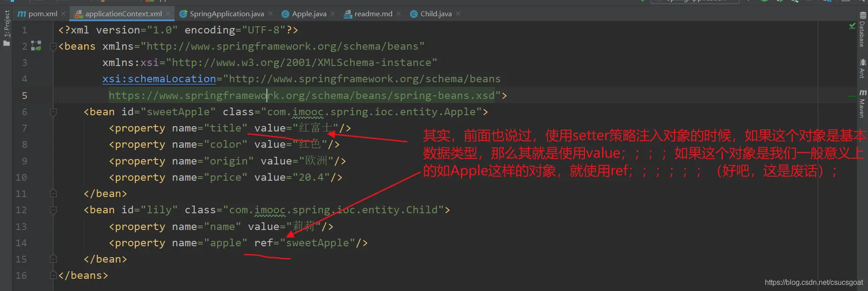Toggle fold marker at line 16 closing beans
Screen dimensions: 868x291
[53, 275]
